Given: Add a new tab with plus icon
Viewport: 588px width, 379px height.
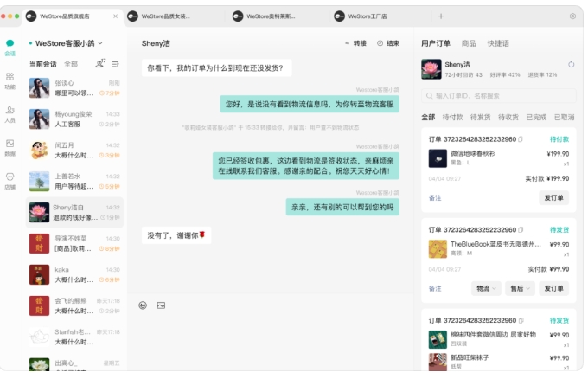Looking at the screenshot, I should tap(441, 16).
